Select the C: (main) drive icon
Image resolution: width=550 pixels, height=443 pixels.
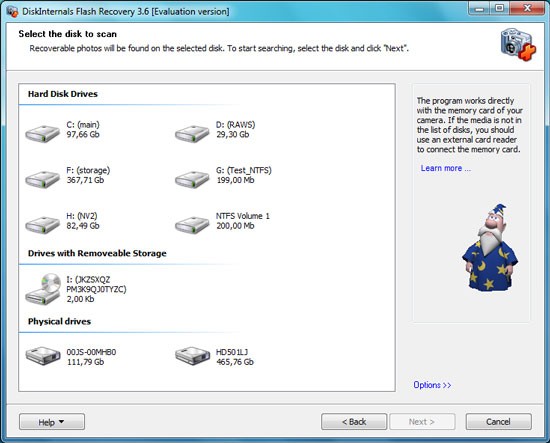pyautogui.click(x=42, y=134)
